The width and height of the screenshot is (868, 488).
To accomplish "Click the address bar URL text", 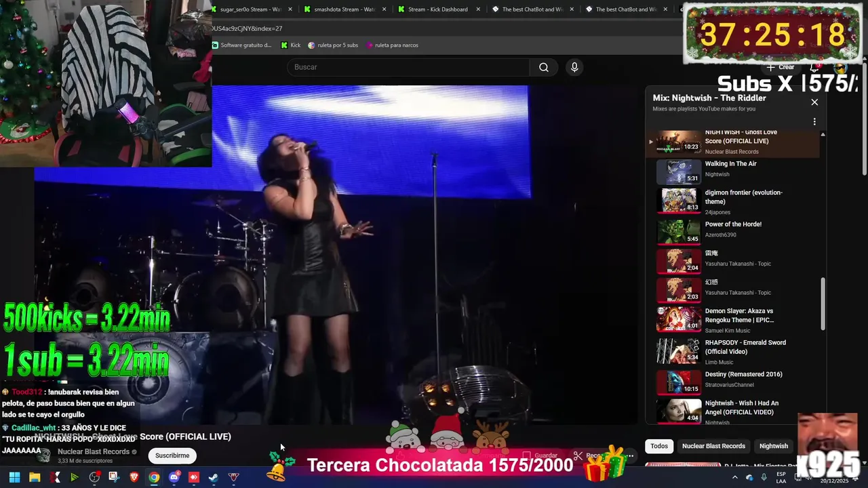I will (247, 28).
